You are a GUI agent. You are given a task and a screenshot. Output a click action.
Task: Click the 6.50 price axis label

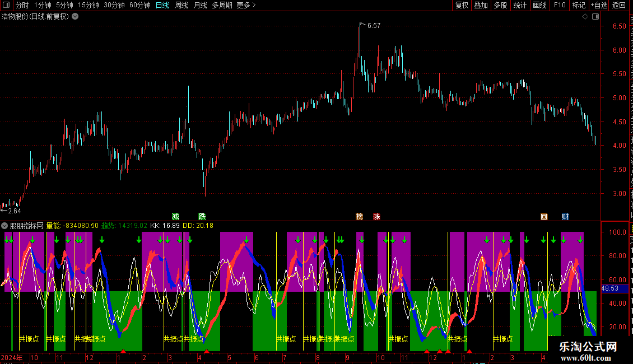[619, 26]
